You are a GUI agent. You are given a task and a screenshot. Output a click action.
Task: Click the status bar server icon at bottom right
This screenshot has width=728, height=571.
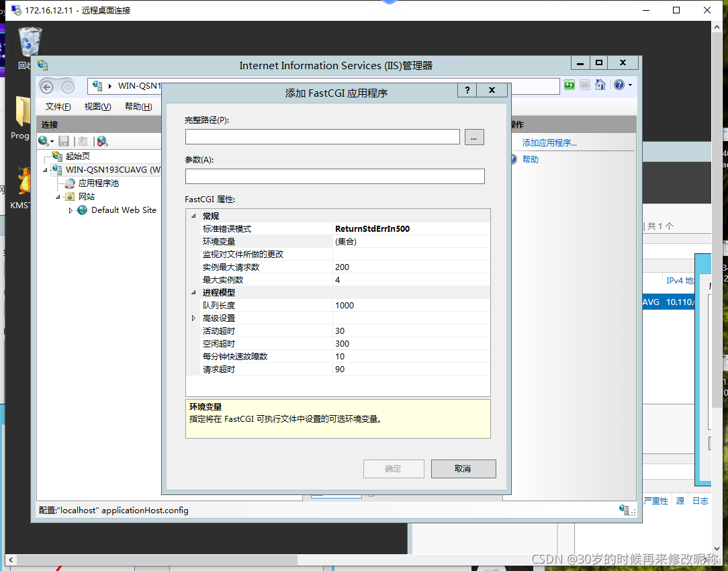click(x=625, y=510)
